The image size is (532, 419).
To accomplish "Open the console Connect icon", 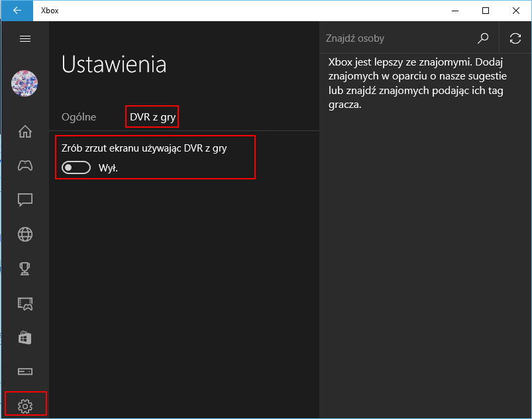I will click(25, 371).
